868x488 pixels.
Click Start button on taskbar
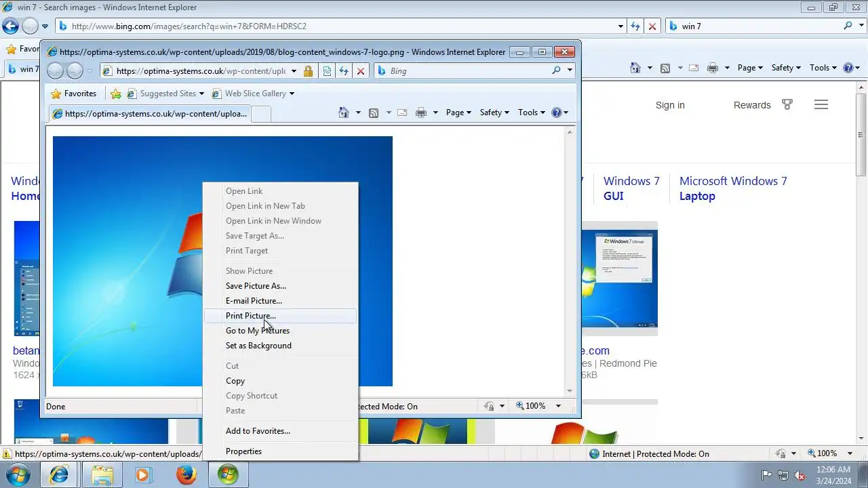(18, 474)
